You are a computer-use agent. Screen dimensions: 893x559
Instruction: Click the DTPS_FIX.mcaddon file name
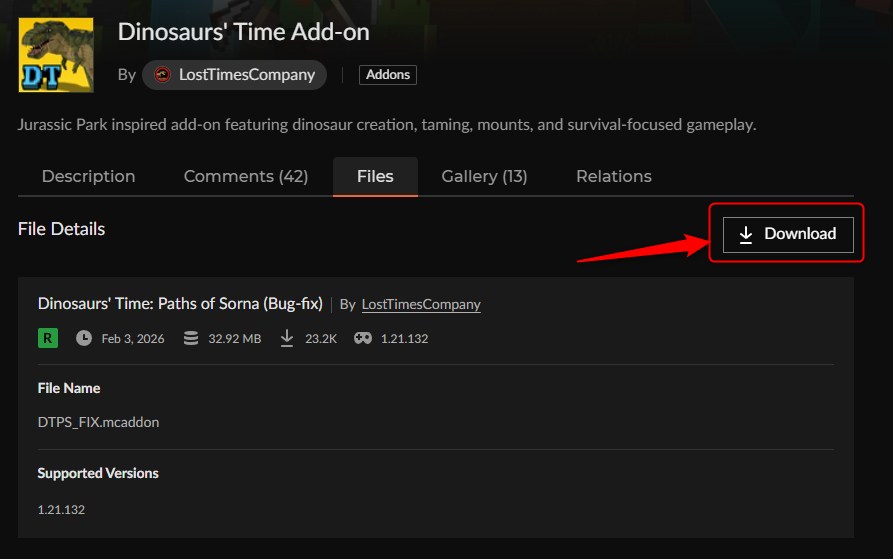tap(98, 422)
